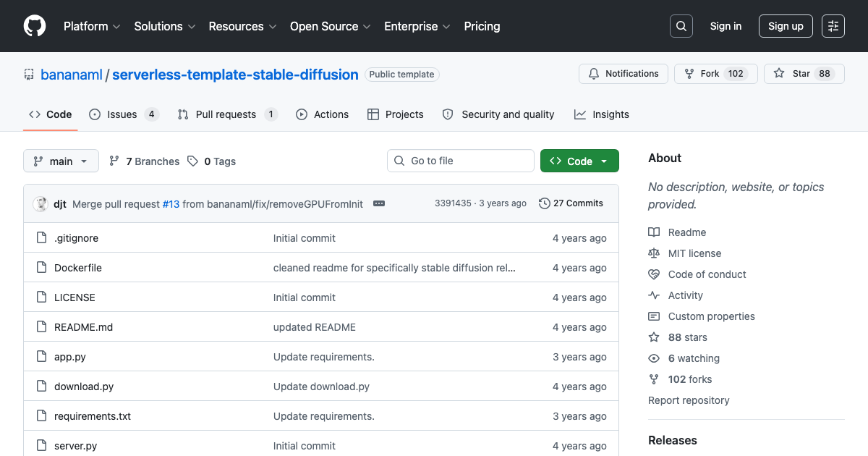Image resolution: width=868 pixels, height=456 pixels.
Task: Expand the Solutions menu
Action: (165, 26)
